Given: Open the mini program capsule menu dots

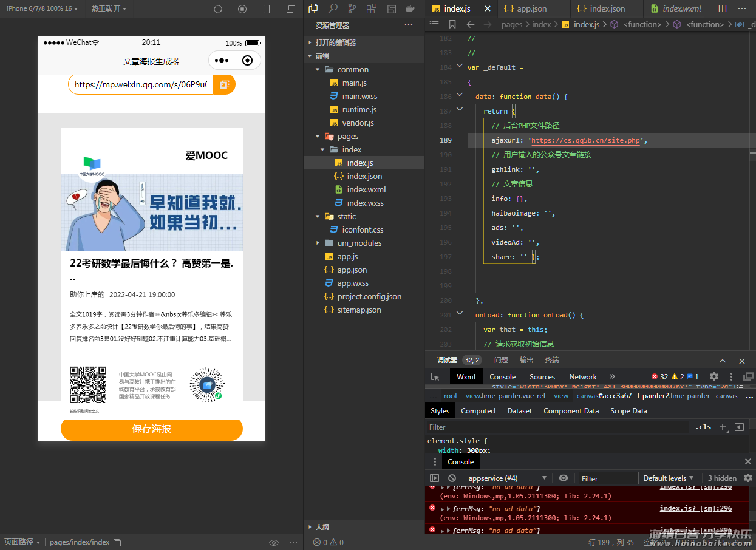Looking at the screenshot, I should [x=222, y=61].
